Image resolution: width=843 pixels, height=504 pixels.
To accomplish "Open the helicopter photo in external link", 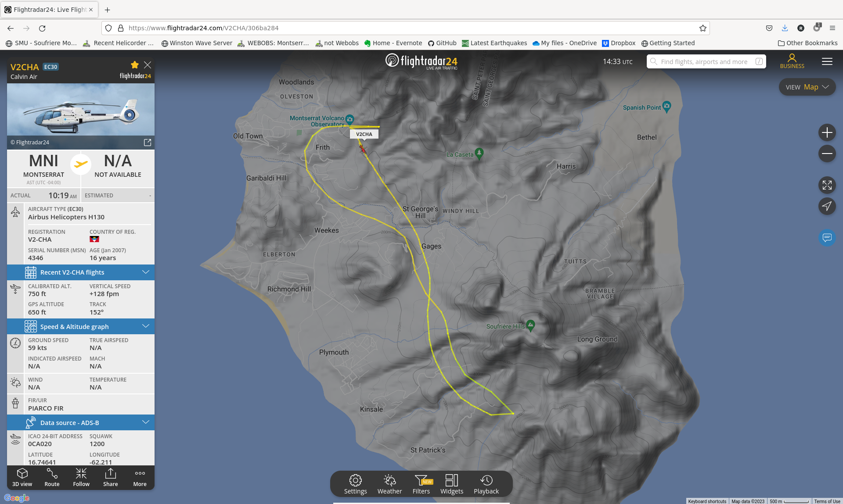I will pos(148,143).
